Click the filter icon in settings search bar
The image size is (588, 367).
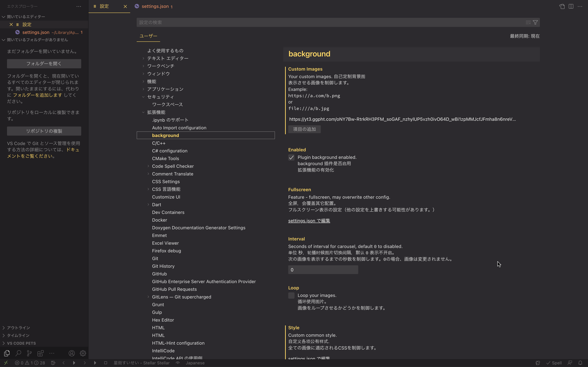click(x=535, y=22)
